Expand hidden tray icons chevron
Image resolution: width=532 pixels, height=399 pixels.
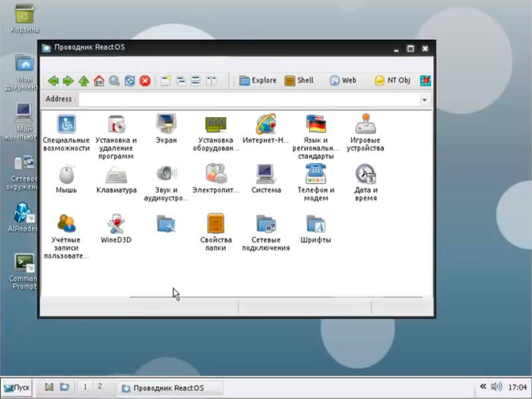click(x=483, y=386)
